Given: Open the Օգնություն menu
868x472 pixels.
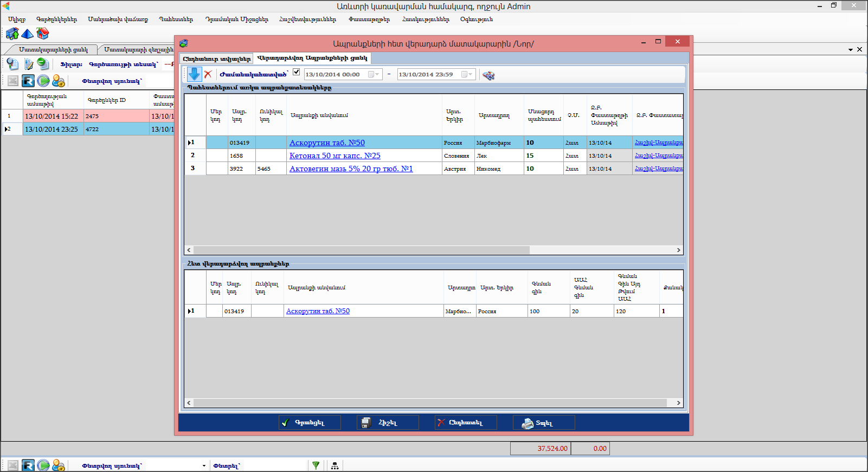Looking at the screenshot, I should (x=477, y=19).
